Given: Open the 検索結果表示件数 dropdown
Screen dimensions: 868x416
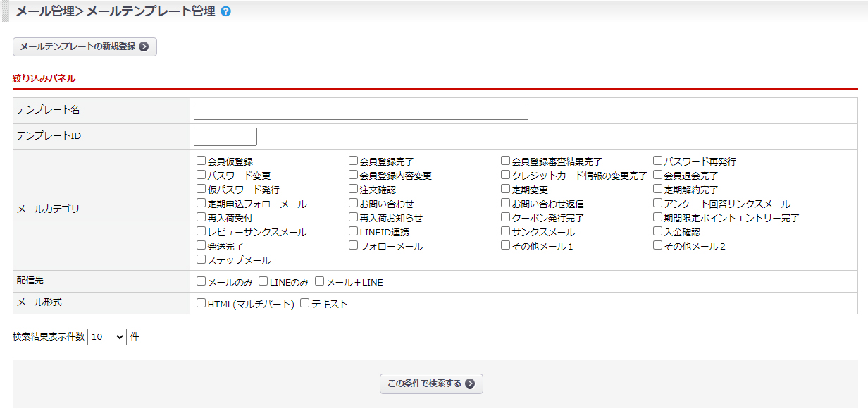Looking at the screenshot, I should (x=107, y=337).
